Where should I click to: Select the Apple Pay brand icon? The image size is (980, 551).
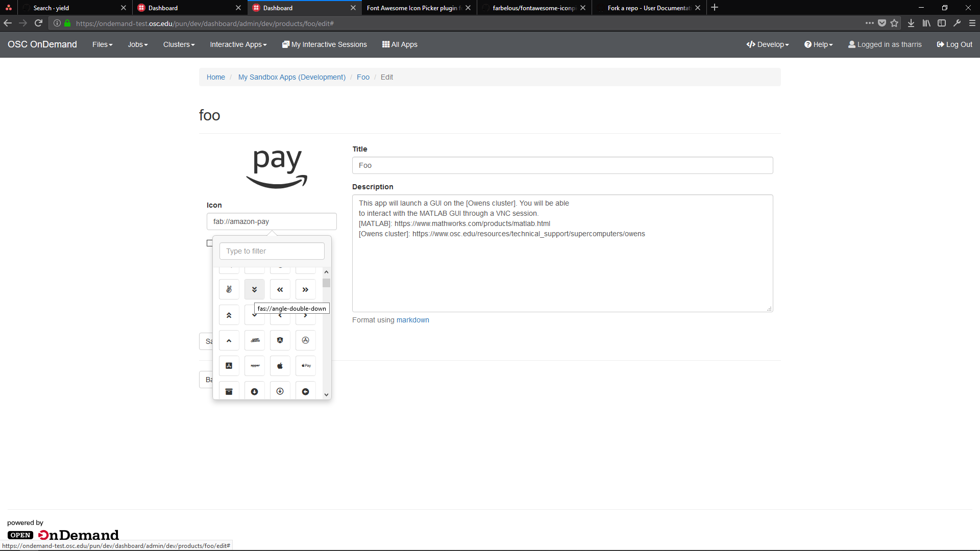[x=305, y=365]
